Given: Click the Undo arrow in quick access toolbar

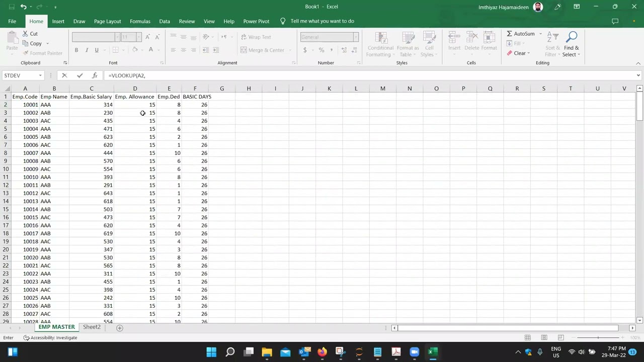Looking at the screenshot, I should click(23, 7).
